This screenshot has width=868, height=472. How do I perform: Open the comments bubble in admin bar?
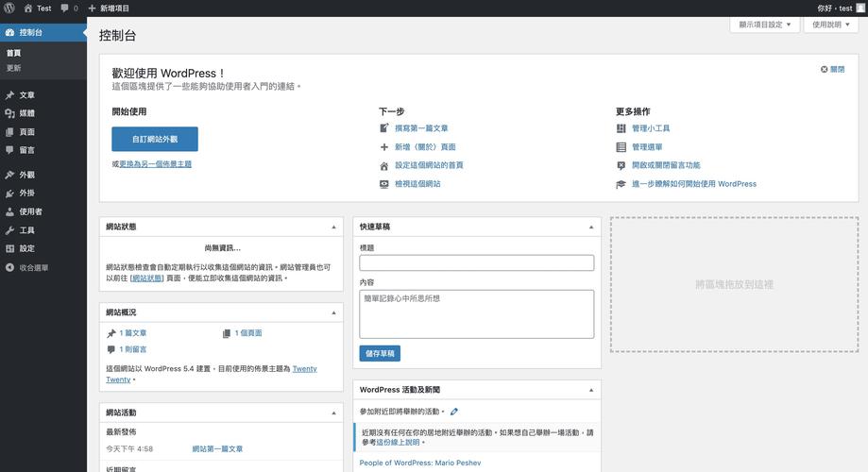pyautogui.click(x=65, y=8)
